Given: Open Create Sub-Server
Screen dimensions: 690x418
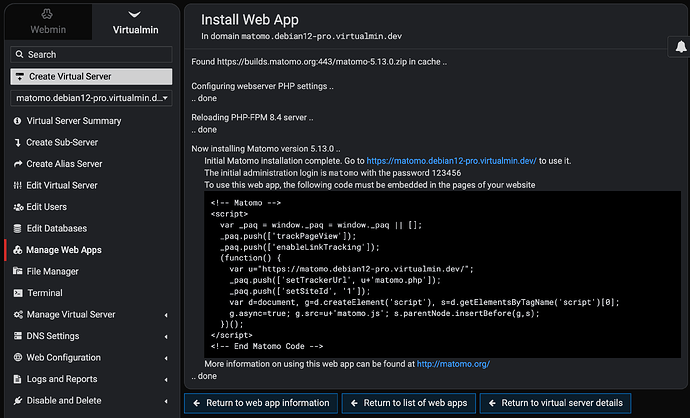Looking at the screenshot, I should [62, 142].
